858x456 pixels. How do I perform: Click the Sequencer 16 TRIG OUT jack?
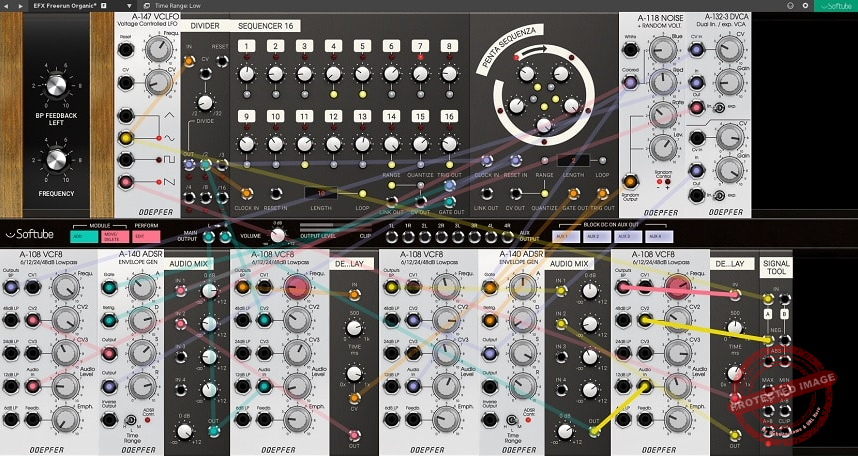449,185
